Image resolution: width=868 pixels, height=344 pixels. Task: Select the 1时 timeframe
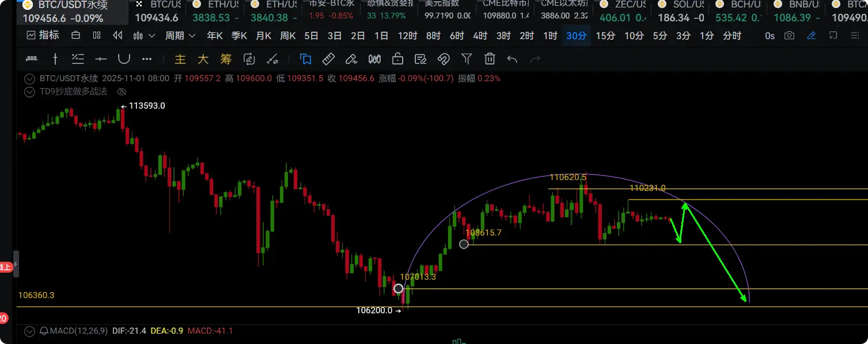click(550, 36)
